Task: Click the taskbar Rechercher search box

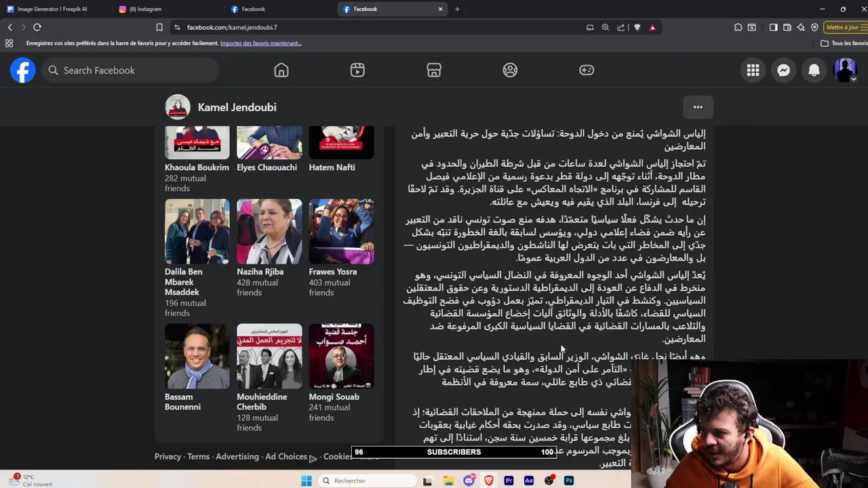Action: click(x=368, y=481)
